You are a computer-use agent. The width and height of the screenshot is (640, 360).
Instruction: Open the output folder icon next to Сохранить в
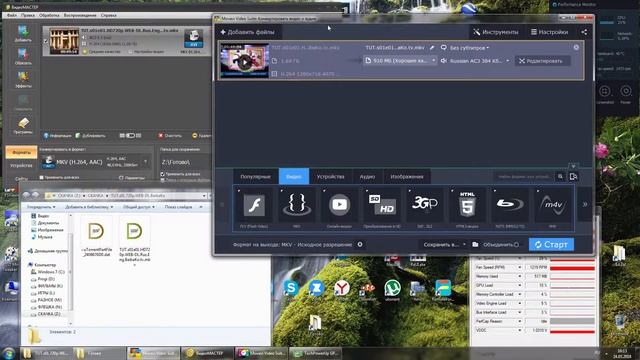click(x=475, y=244)
